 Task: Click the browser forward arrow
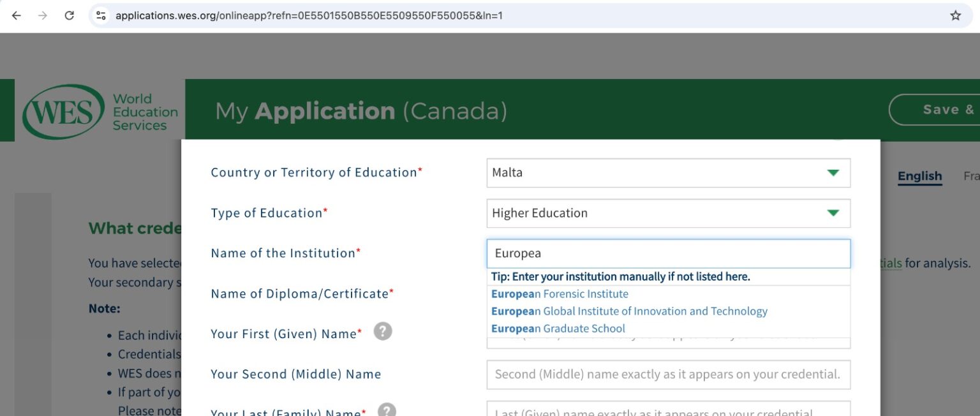(x=43, y=15)
